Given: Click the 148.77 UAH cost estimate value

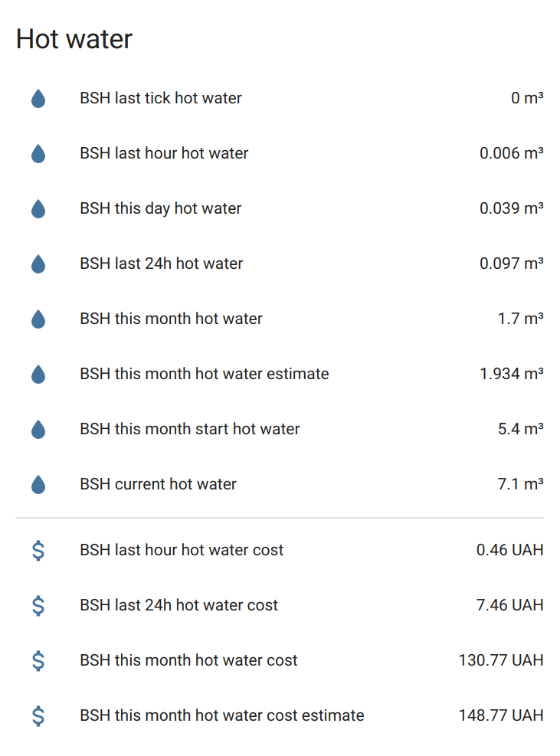Looking at the screenshot, I should click(501, 715).
